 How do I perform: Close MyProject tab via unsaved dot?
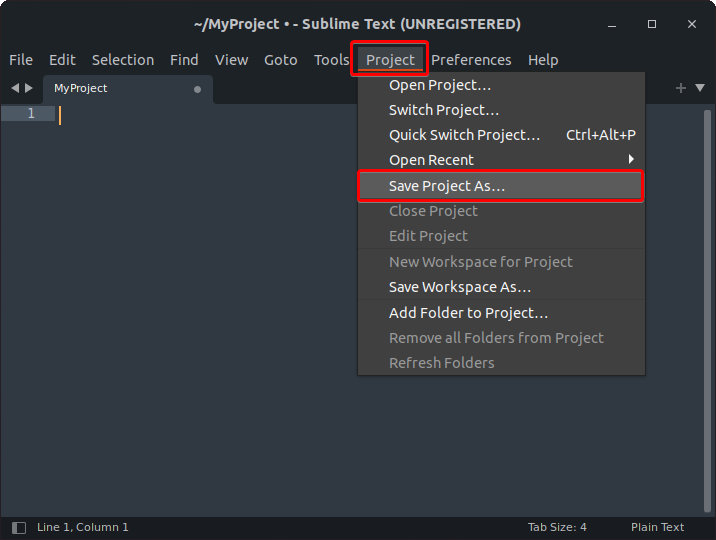(x=197, y=89)
